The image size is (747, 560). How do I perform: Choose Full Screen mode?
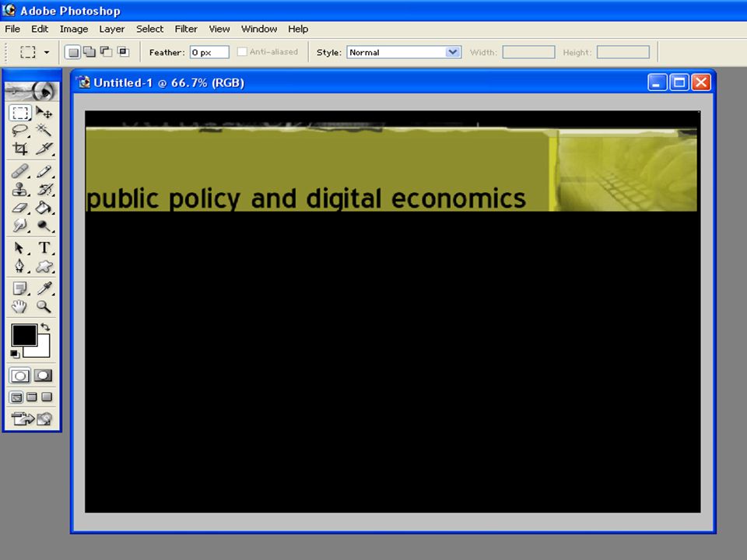[47, 397]
